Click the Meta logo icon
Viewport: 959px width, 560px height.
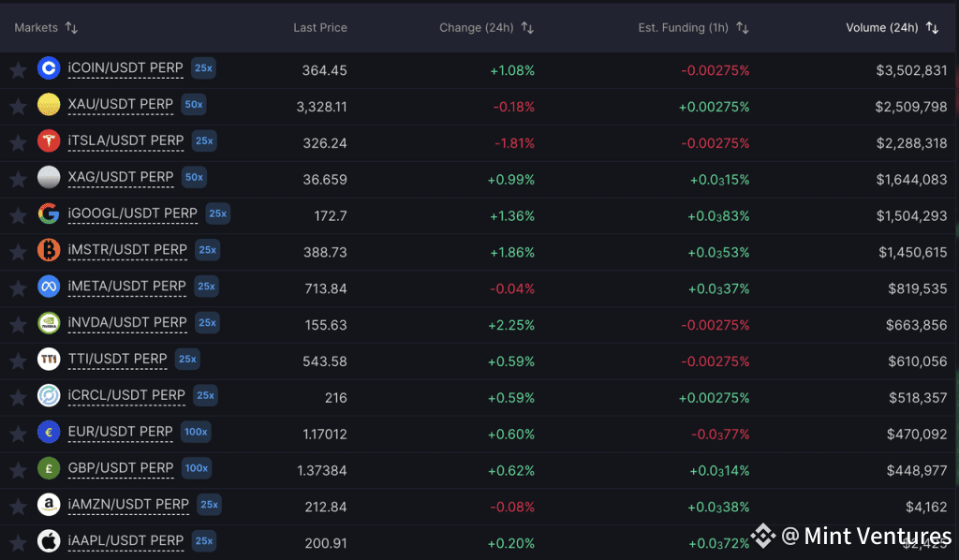click(x=49, y=287)
